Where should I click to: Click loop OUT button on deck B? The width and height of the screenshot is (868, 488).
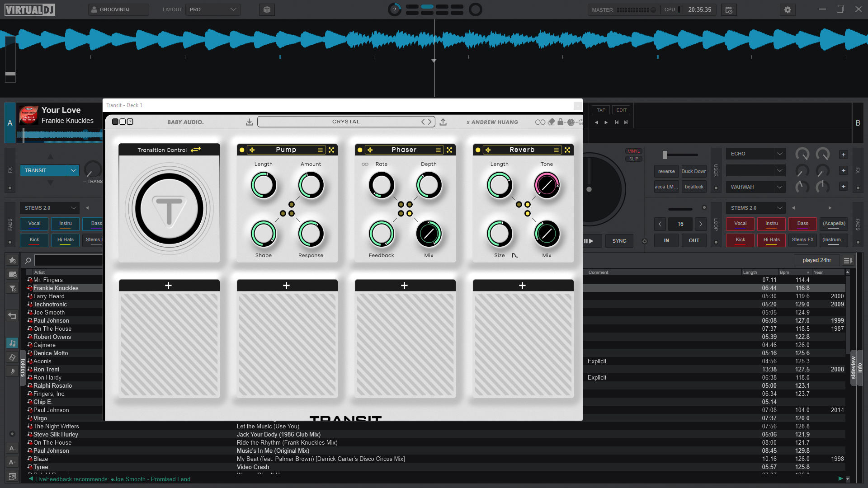[x=694, y=241]
